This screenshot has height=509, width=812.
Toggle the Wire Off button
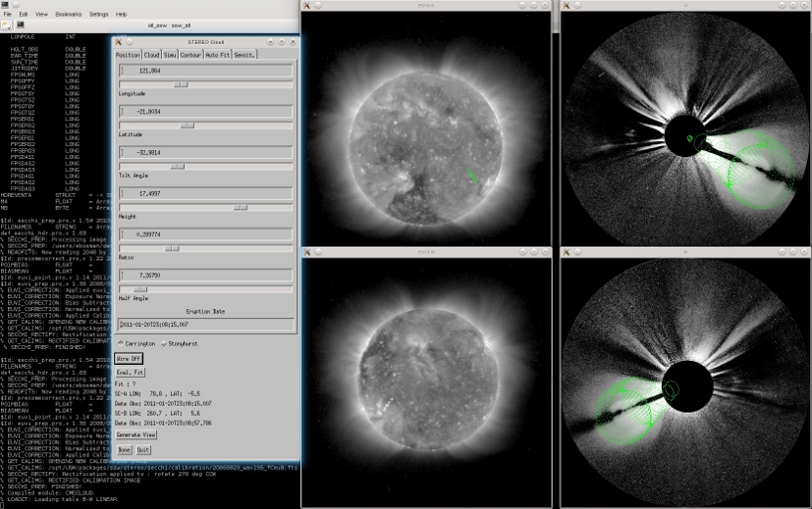[x=129, y=358]
